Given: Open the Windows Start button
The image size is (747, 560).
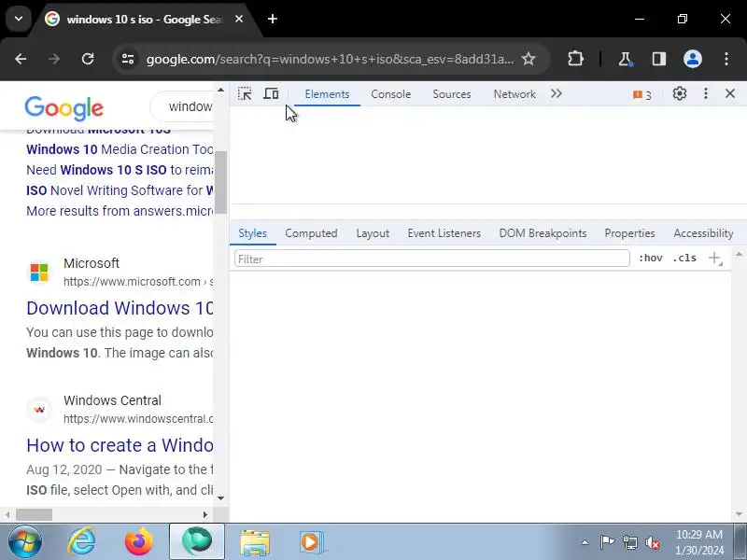Looking at the screenshot, I should (24, 542).
